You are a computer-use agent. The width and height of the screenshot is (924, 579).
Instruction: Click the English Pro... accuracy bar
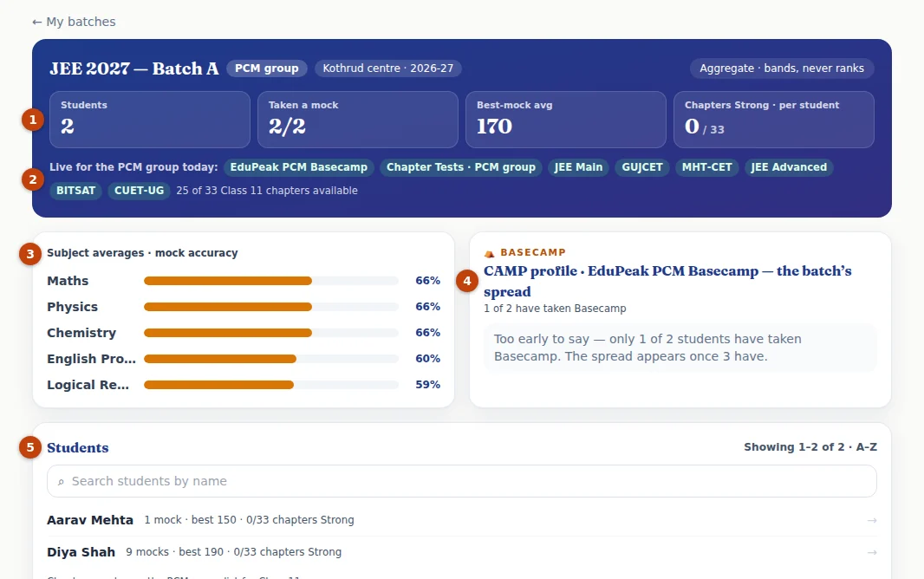coord(271,359)
